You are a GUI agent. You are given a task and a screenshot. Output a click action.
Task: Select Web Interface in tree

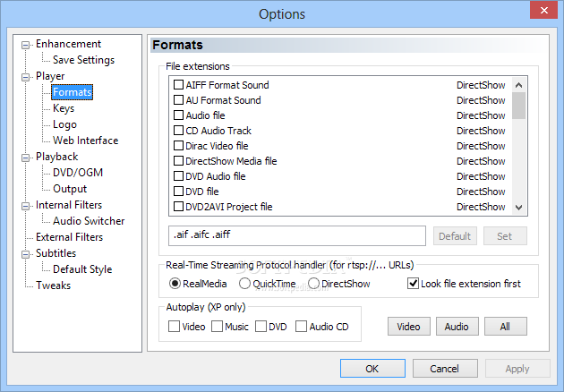[x=85, y=141]
